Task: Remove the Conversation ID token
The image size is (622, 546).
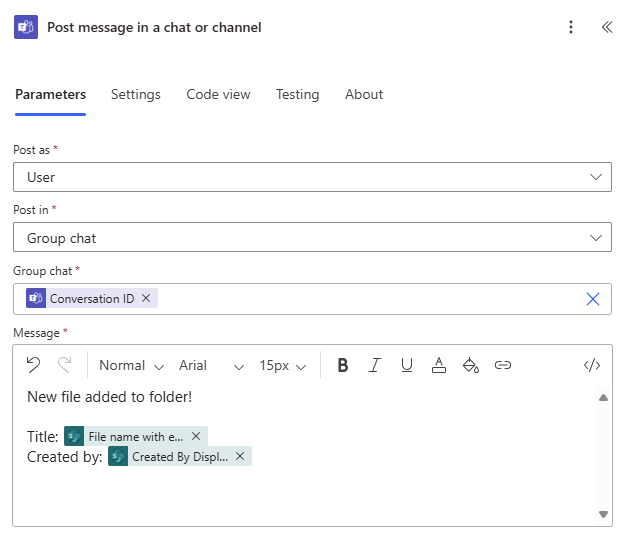Action: coord(146,298)
